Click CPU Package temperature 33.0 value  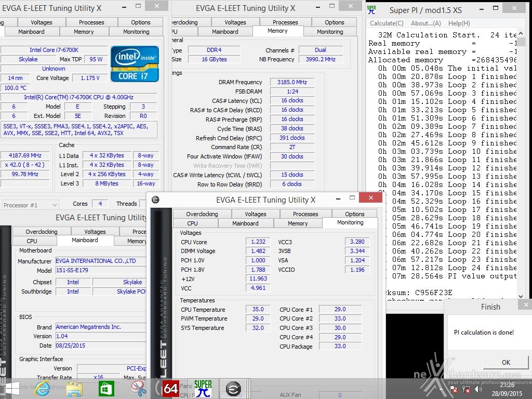[340, 347]
